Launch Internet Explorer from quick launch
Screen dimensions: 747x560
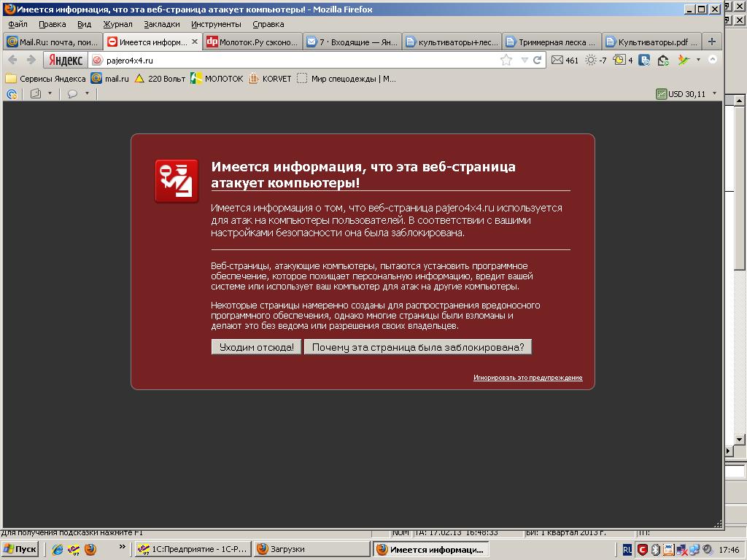pyautogui.click(x=58, y=550)
